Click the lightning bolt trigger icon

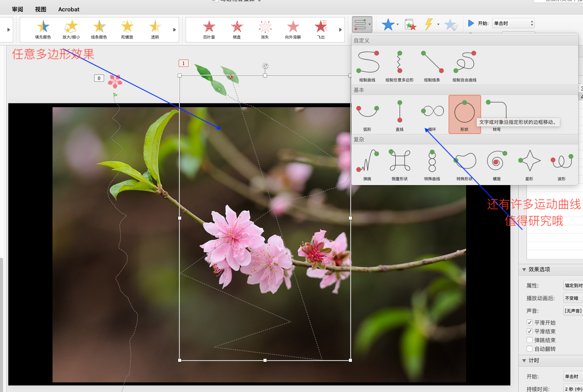[429, 24]
